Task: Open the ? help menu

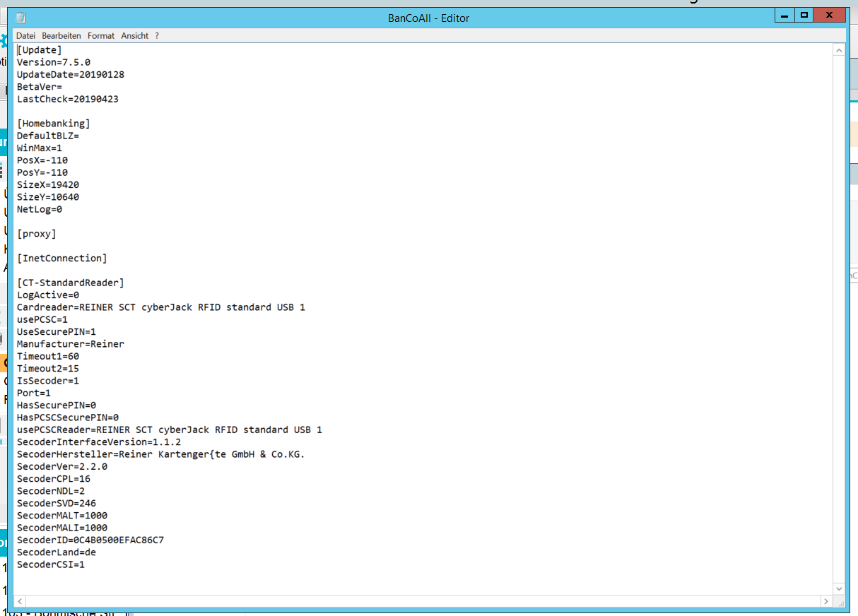Action: [x=157, y=35]
